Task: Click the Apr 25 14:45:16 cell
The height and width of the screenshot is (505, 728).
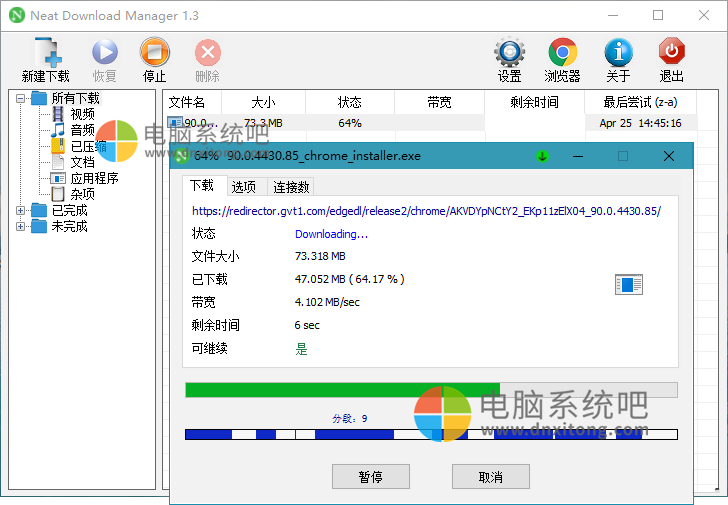Action: coord(640,123)
